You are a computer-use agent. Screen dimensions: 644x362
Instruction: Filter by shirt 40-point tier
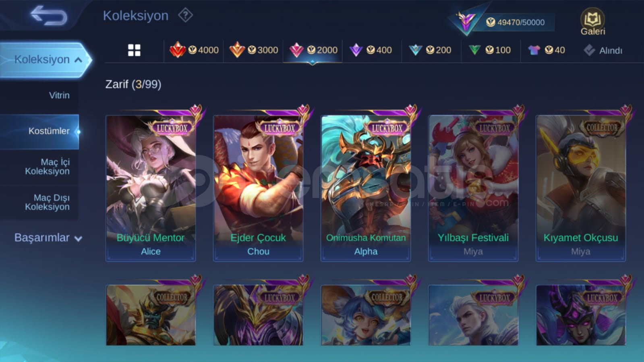pyautogui.click(x=547, y=50)
